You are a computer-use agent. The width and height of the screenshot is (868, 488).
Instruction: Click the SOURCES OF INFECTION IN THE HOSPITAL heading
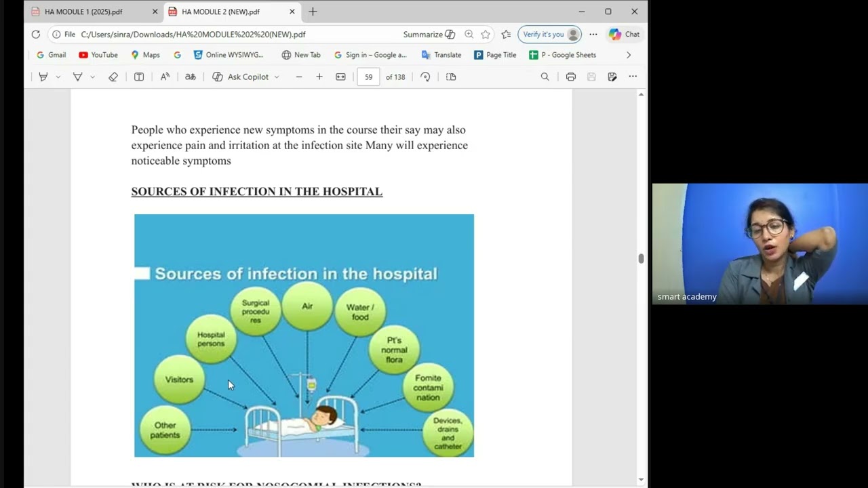click(257, 192)
